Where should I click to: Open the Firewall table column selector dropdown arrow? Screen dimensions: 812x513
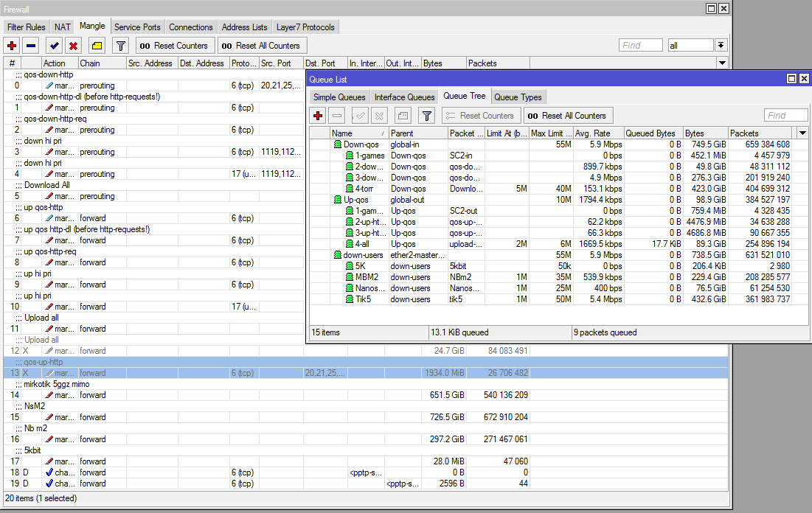723,63
